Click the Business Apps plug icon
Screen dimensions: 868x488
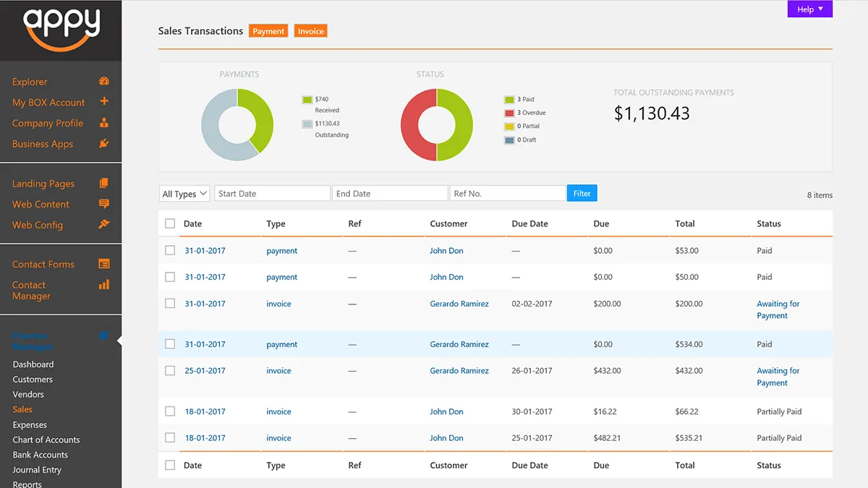(104, 143)
